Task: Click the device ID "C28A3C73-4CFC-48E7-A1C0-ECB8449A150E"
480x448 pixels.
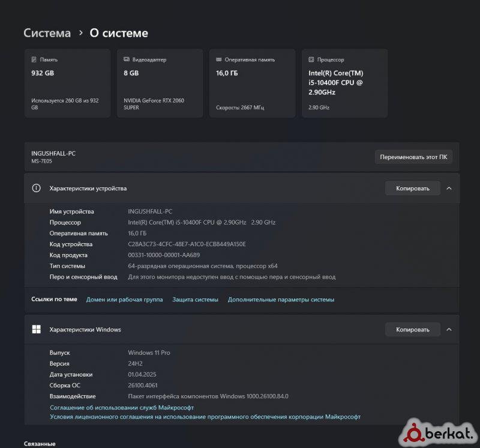Action: coord(187,244)
